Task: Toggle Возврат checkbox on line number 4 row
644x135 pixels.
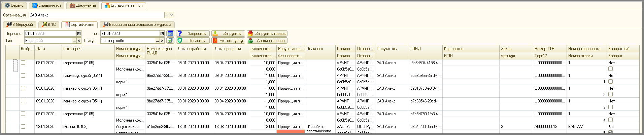Action: pyautogui.click(x=611, y=120)
